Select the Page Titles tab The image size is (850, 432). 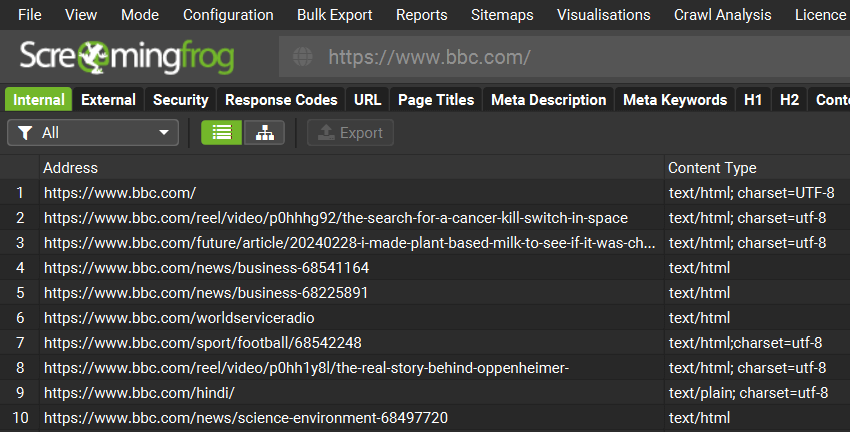point(436,100)
